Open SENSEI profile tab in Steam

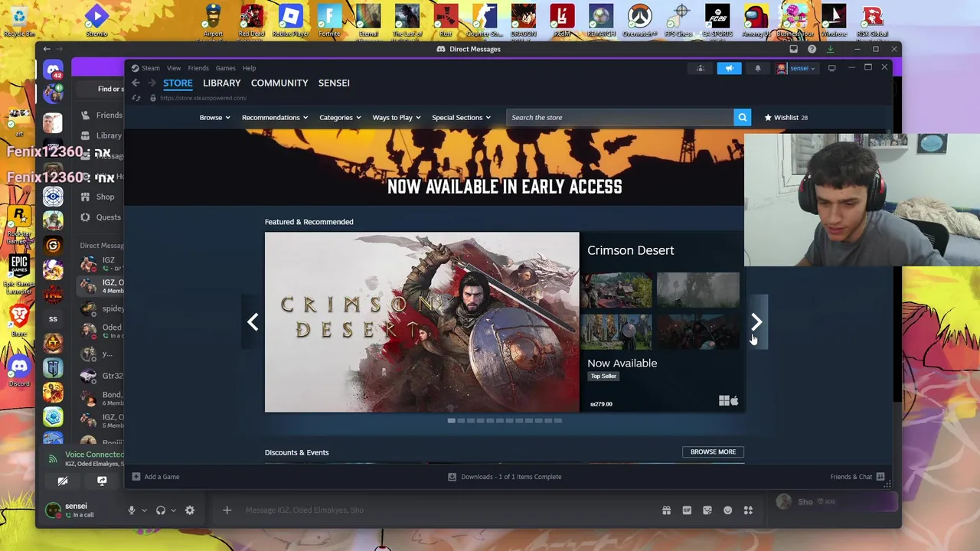coord(334,83)
